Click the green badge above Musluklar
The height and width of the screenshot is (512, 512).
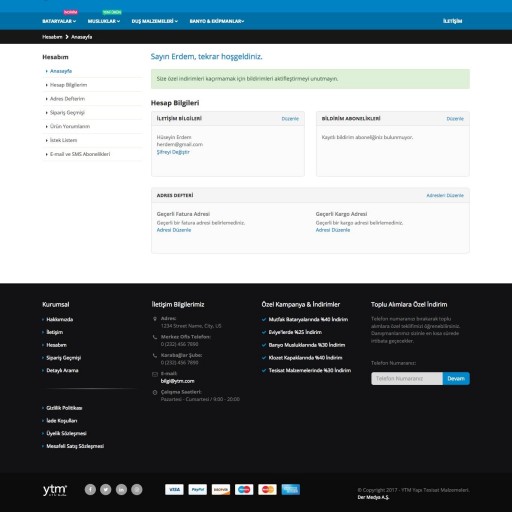click(x=112, y=12)
